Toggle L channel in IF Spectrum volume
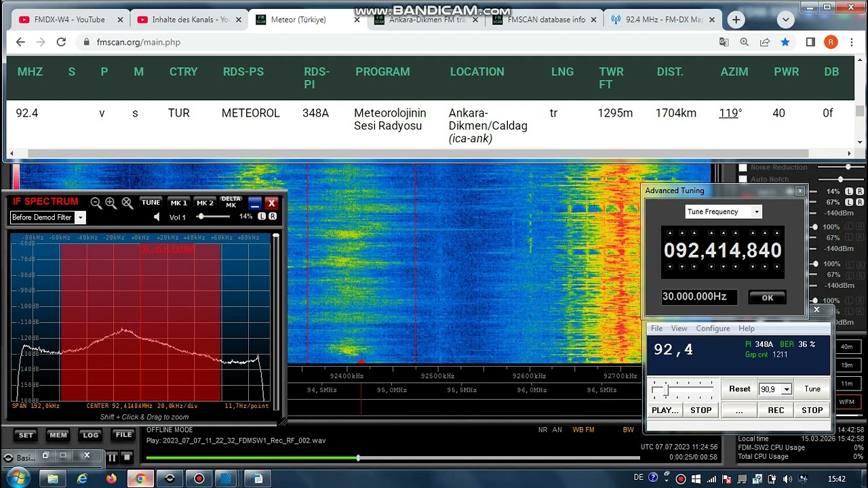 click(x=262, y=216)
